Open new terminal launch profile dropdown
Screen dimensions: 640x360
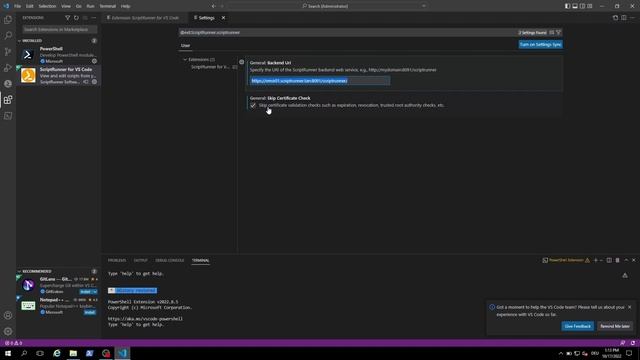[601, 260]
